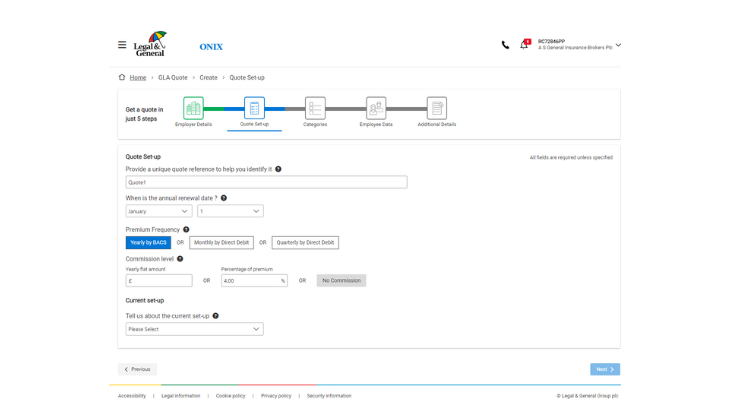Click the Employee Data step icon
The width and height of the screenshot is (730, 410).
376,108
